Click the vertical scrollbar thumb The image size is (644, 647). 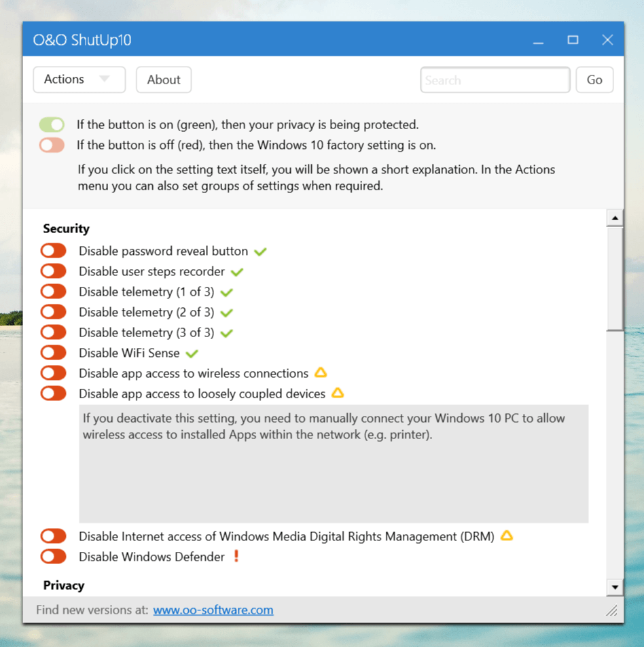615,279
